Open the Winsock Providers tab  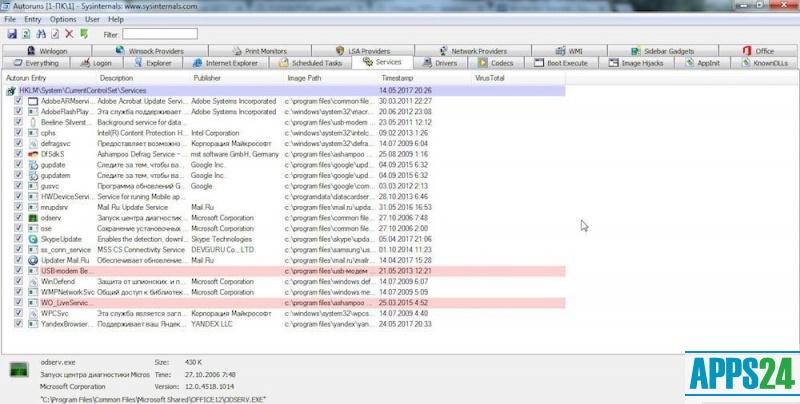(149, 51)
